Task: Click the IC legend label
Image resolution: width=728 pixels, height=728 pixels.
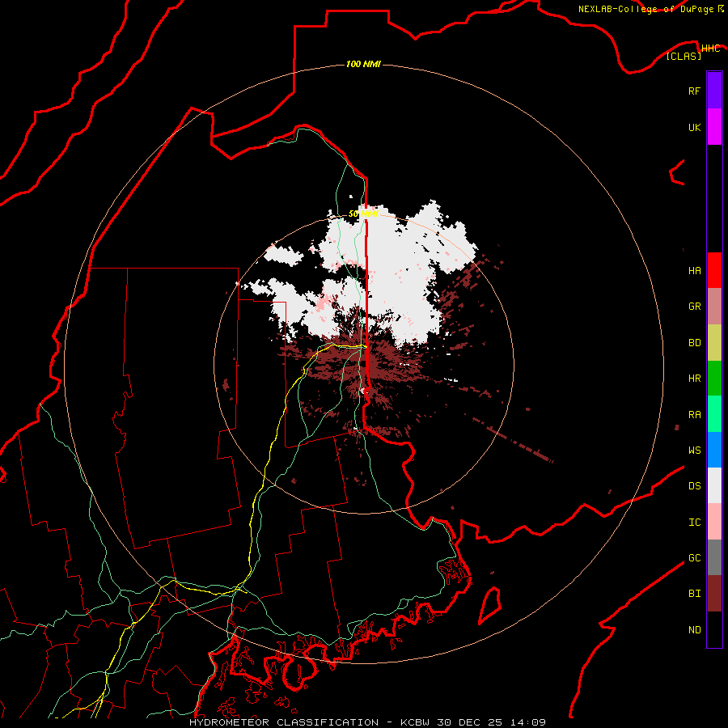Action: point(694,523)
